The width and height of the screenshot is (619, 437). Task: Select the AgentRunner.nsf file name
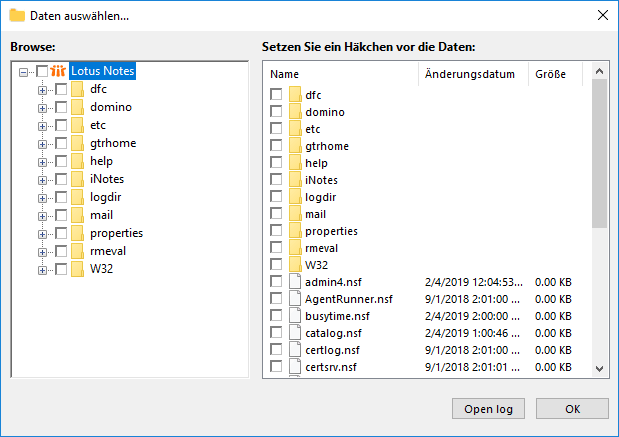tap(349, 299)
